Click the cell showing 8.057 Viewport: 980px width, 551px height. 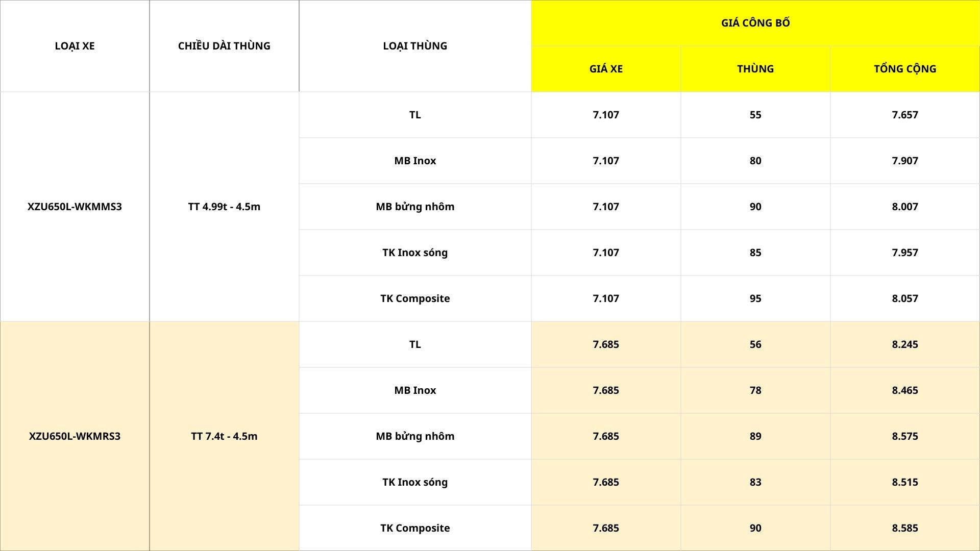904,298
